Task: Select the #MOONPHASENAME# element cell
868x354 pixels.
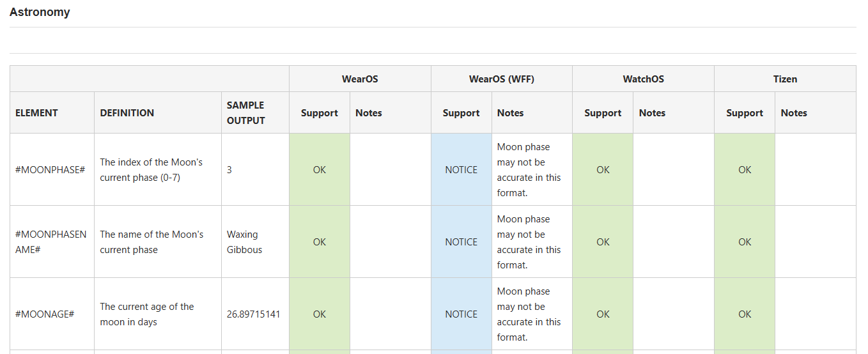Action: tap(52, 242)
